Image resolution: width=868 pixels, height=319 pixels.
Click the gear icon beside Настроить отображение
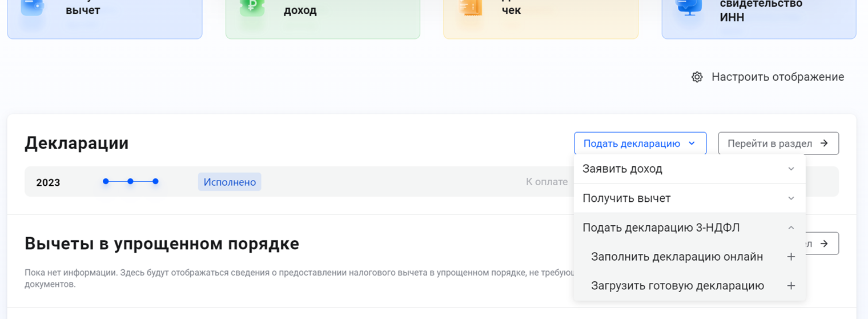click(697, 77)
